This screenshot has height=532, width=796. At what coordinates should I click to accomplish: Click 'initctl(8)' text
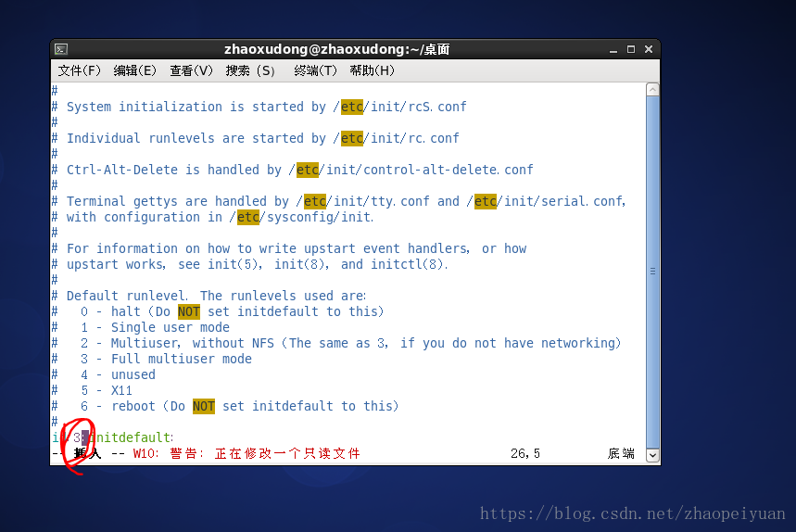(x=408, y=264)
